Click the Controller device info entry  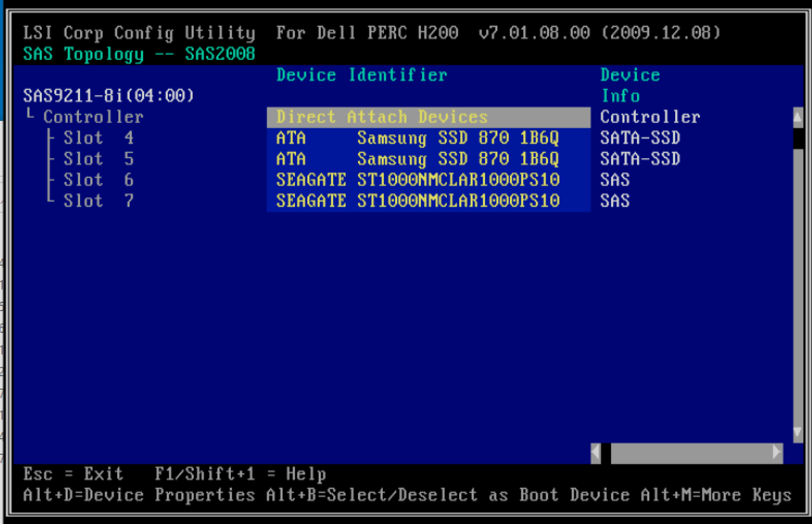(x=650, y=117)
